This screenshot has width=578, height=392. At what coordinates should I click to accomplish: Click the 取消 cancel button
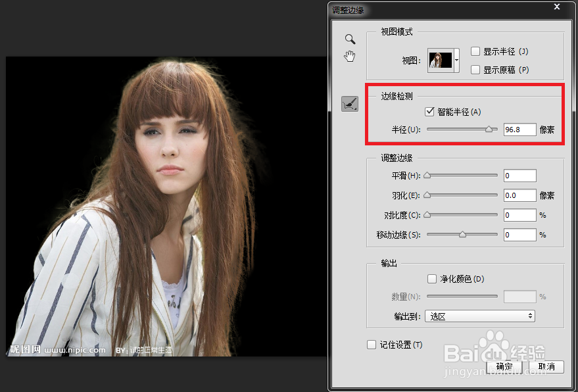(x=546, y=366)
